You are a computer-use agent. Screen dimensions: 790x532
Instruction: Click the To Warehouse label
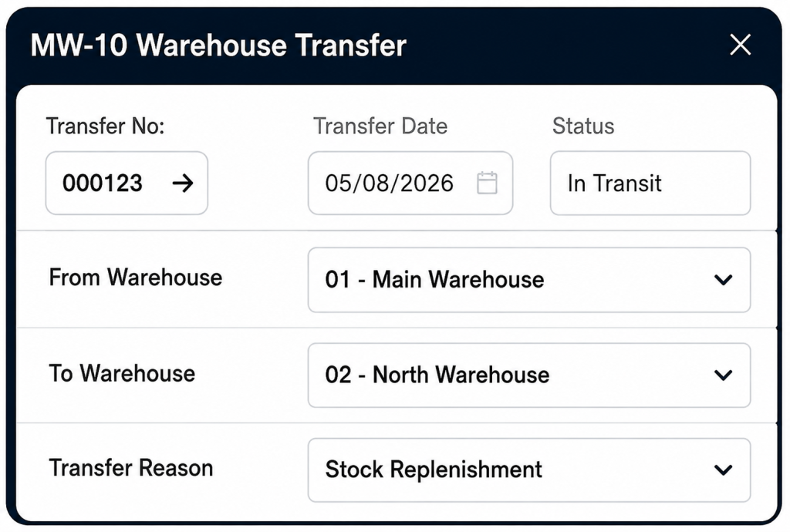pyautogui.click(x=122, y=373)
